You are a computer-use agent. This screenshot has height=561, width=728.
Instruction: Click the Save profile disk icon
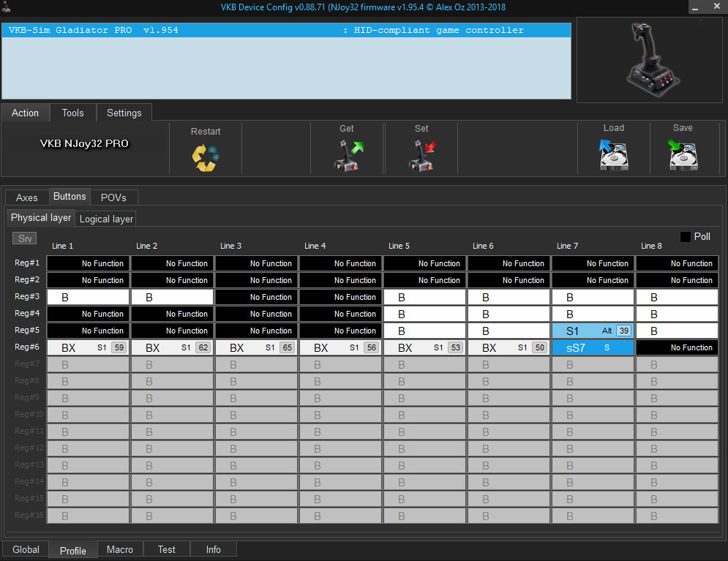(x=682, y=155)
